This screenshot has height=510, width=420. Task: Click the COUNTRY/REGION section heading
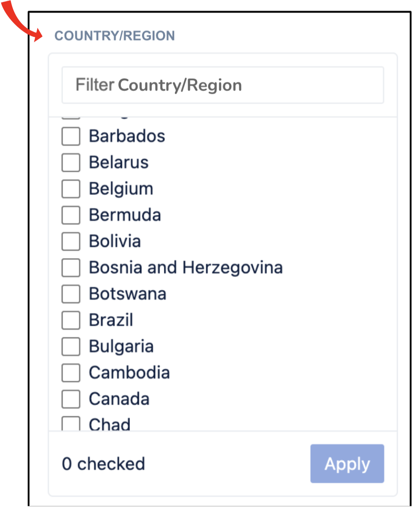coord(115,36)
